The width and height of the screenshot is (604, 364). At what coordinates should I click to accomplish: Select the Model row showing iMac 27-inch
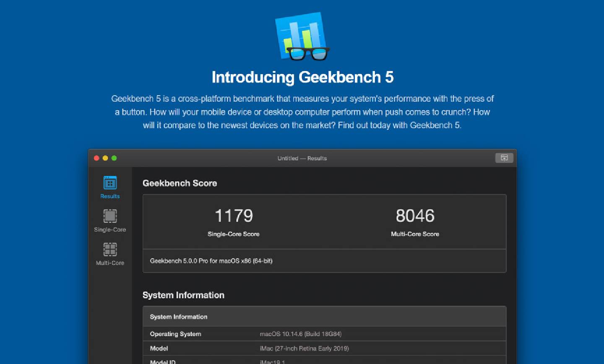tap(324, 348)
